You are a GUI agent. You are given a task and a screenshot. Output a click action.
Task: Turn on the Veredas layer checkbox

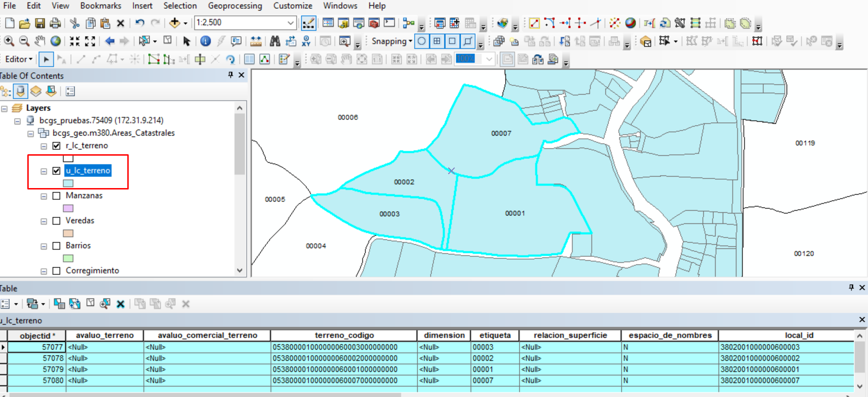[56, 221]
